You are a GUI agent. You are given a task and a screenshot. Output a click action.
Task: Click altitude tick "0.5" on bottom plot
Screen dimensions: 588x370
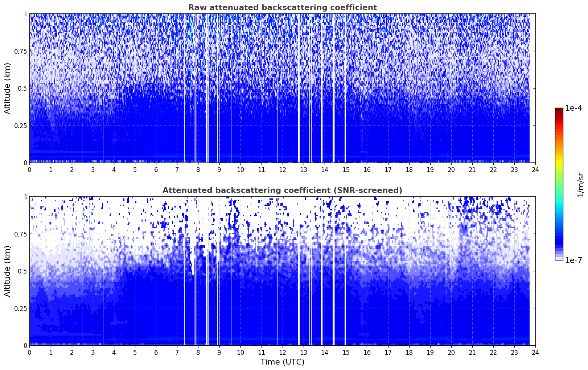[22, 271]
